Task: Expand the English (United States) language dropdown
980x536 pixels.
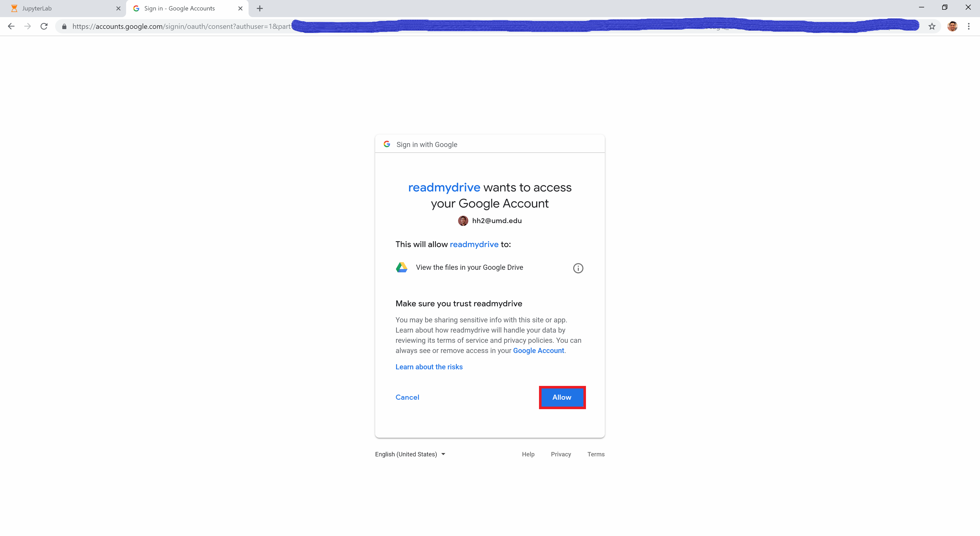Action: tap(410, 454)
